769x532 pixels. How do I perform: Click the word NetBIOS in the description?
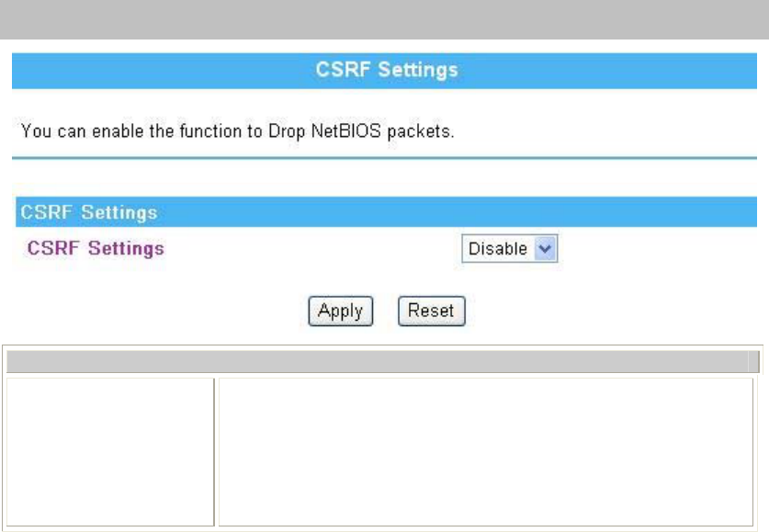[345, 131]
